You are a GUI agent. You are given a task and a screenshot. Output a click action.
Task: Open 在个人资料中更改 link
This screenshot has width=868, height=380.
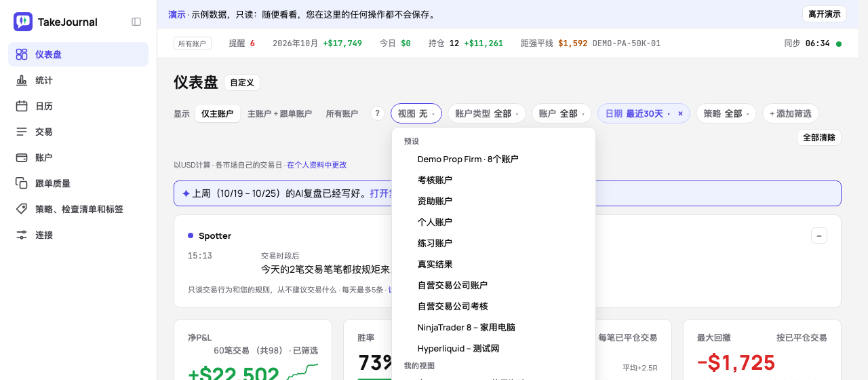317,165
